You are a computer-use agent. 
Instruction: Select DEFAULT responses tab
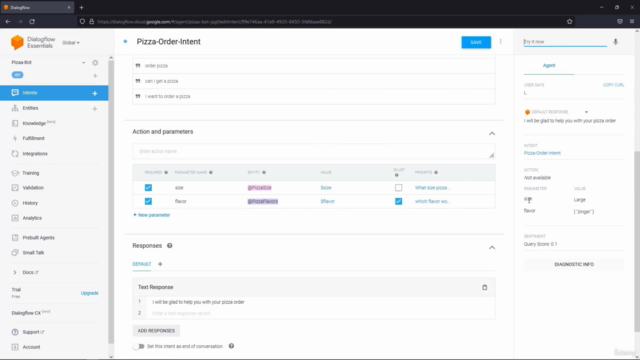[x=142, y=264]
